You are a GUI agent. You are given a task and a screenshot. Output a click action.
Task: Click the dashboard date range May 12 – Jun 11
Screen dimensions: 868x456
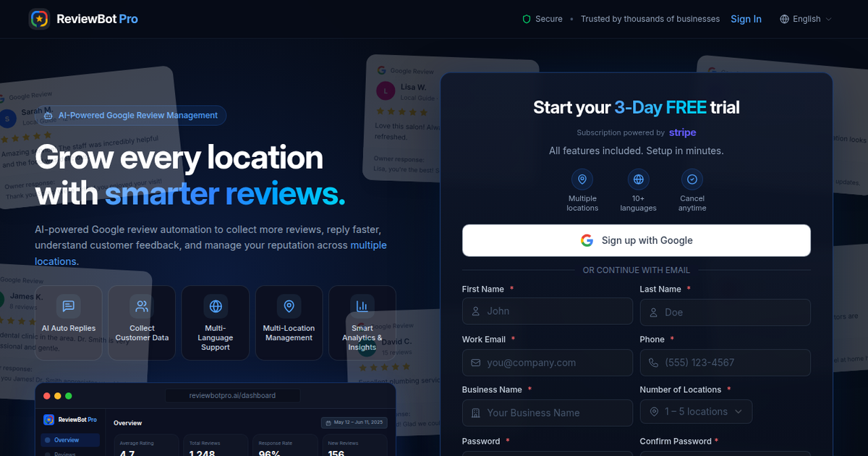click(x=354, y=423)
